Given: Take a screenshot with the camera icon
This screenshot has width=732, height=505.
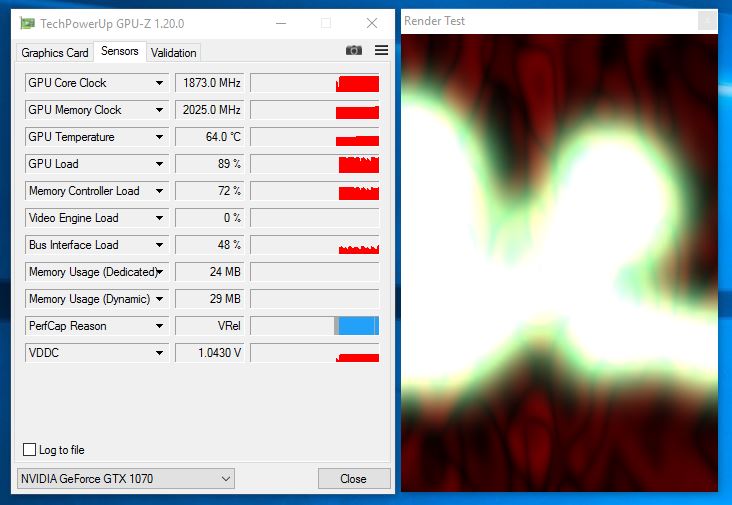Looking at the screenshot, I should (x=354, y=50).
